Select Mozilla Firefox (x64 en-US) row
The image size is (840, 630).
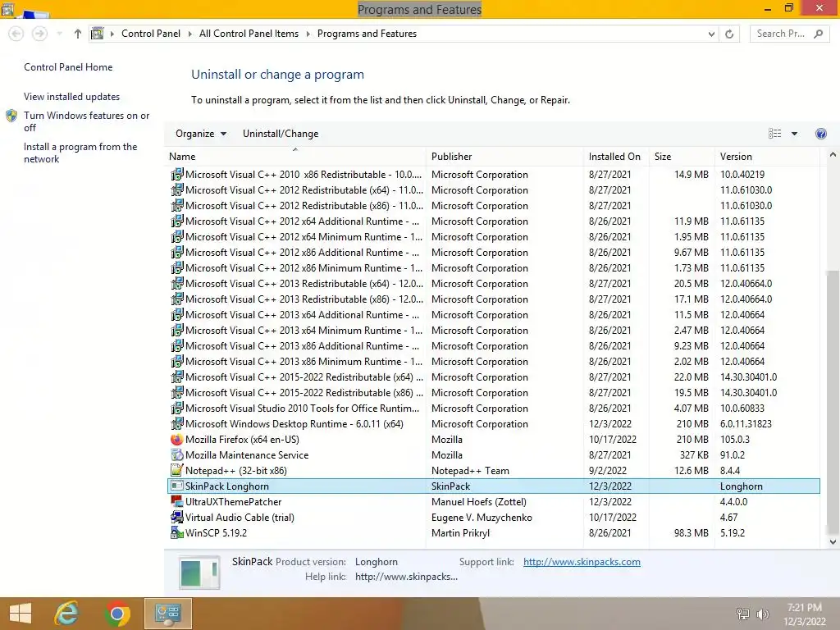pyautogui.click(x=493, y=440)
